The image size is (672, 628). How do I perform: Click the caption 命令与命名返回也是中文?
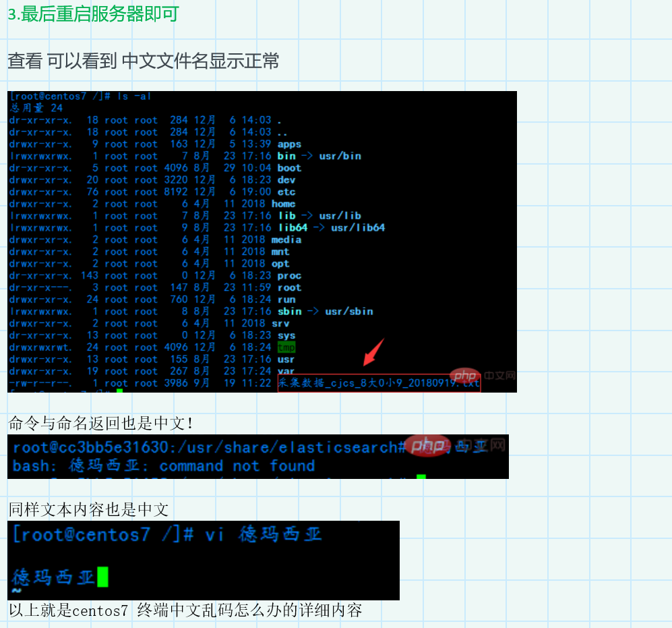pyautogui.click(x=102, y=424)
